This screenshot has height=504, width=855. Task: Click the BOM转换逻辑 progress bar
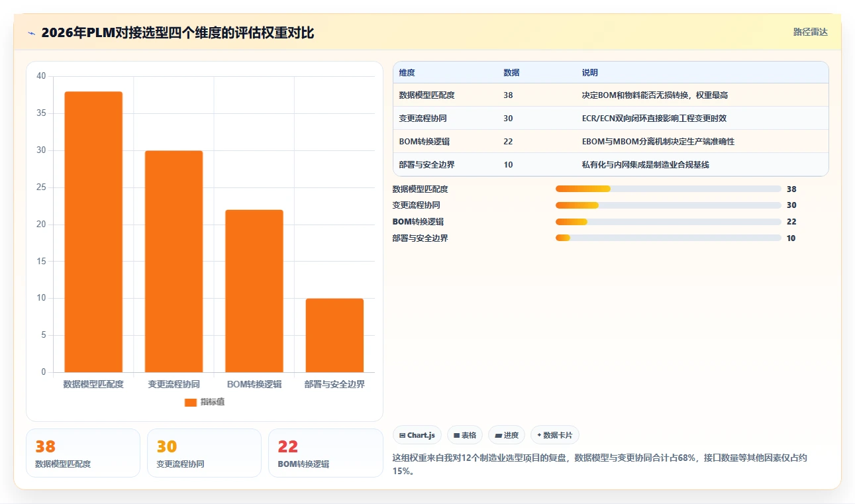click(x=668, y=222)
